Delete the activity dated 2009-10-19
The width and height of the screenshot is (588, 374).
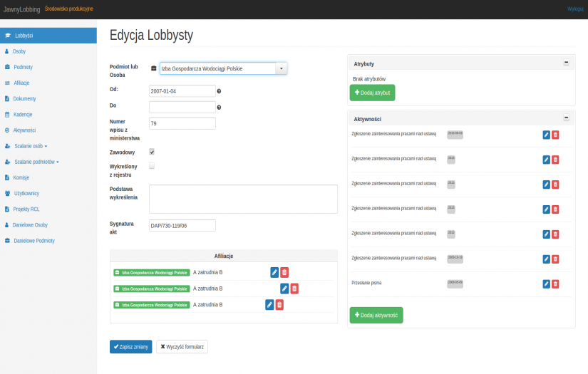[x=555, y=259]
